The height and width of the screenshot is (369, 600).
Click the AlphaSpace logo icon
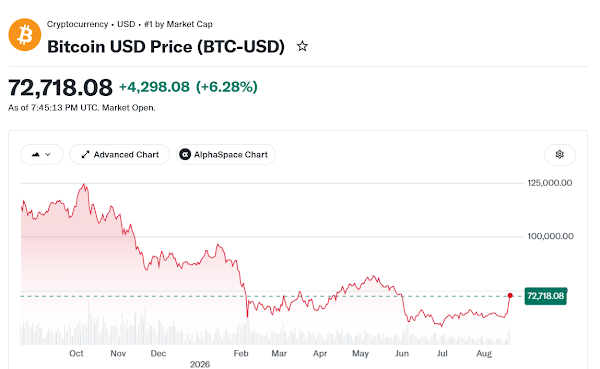[185, 155]
